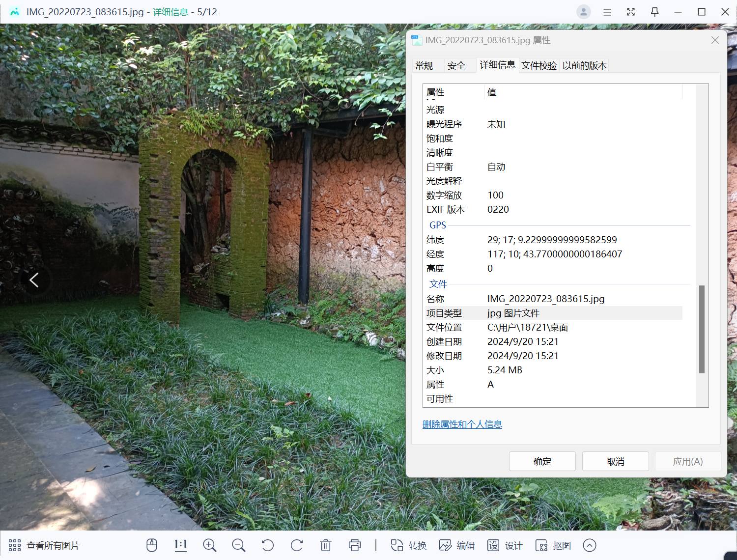Screen dimensions: 737x560
Task: Enter full screen view mode
Action: tap(631, 12)
